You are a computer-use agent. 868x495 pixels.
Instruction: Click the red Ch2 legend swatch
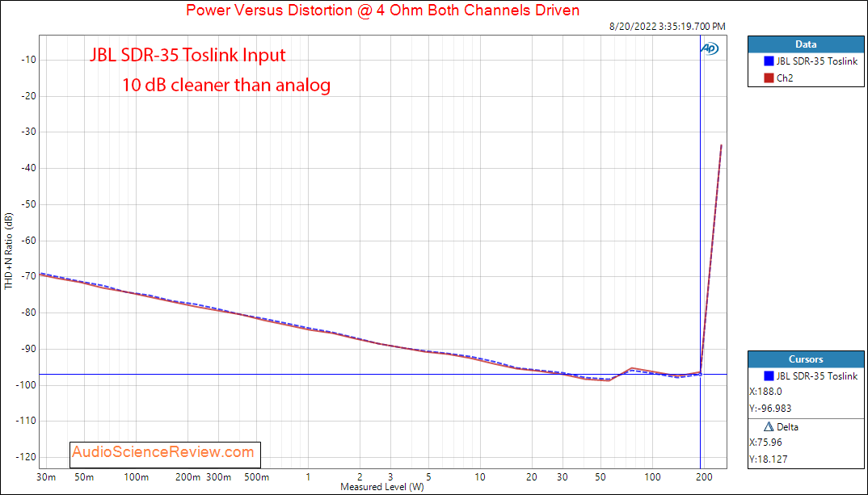pyautogui.click(x=769, y=78)
